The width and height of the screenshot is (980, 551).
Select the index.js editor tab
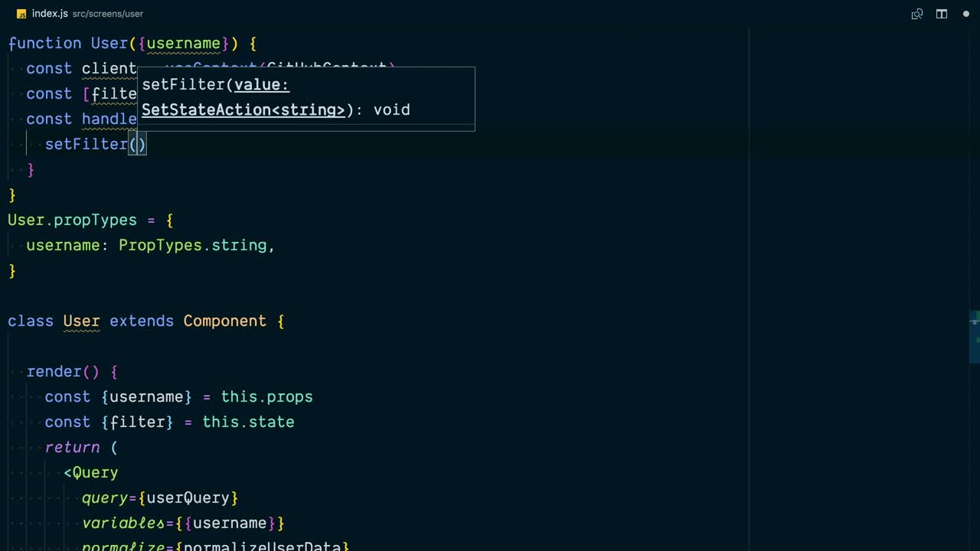click(x=49, y=13)
